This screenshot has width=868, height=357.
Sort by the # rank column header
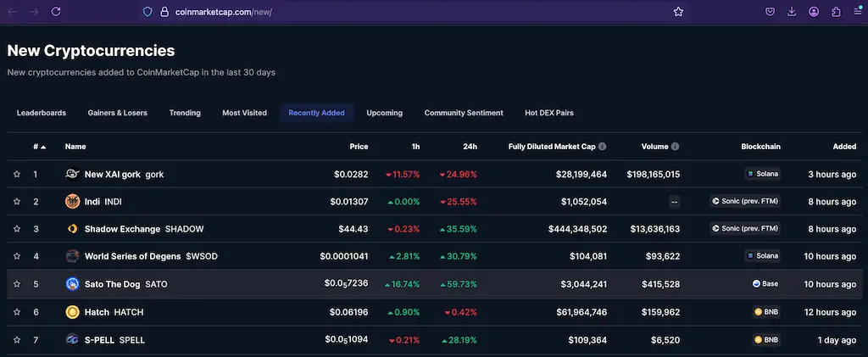coord(39,147)
